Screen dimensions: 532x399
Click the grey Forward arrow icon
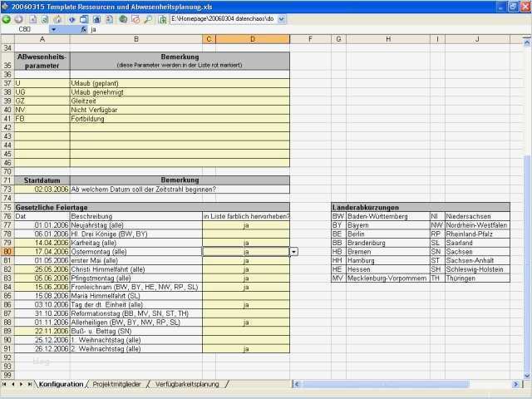19,19
